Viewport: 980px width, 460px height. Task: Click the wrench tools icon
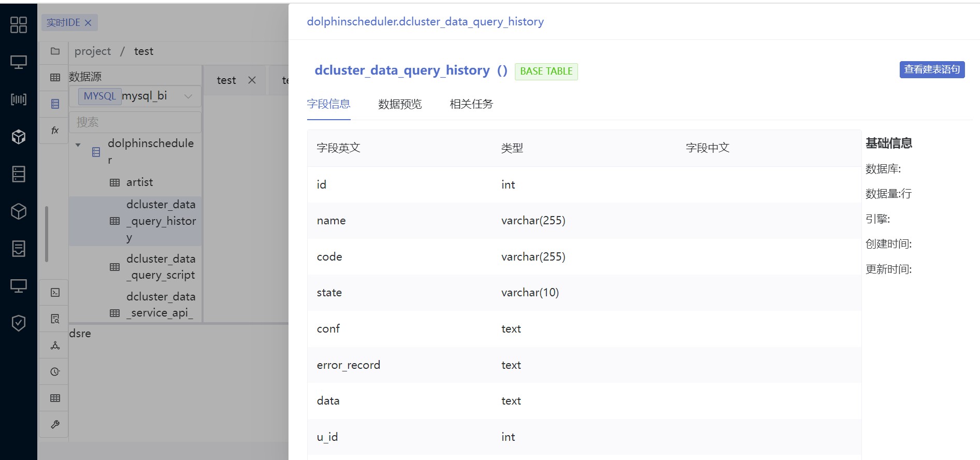55,424
